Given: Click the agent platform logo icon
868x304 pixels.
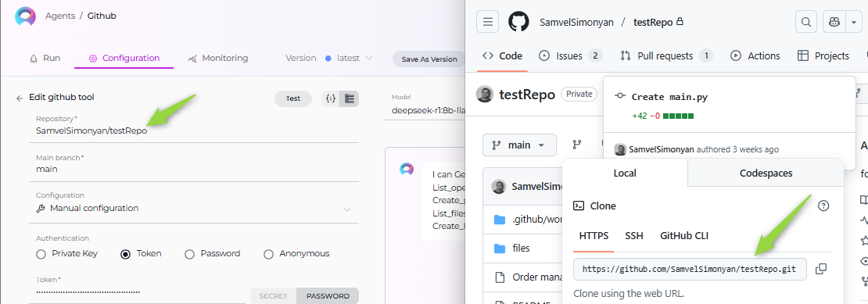Looking at the screenshot, I should click(25, 16).
